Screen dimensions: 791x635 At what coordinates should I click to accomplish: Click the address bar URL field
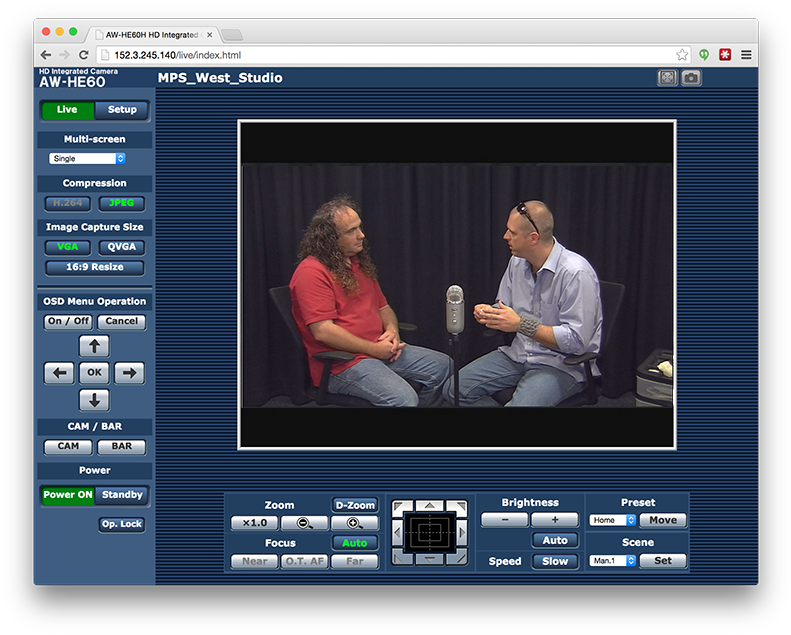[x=393, y=55]
